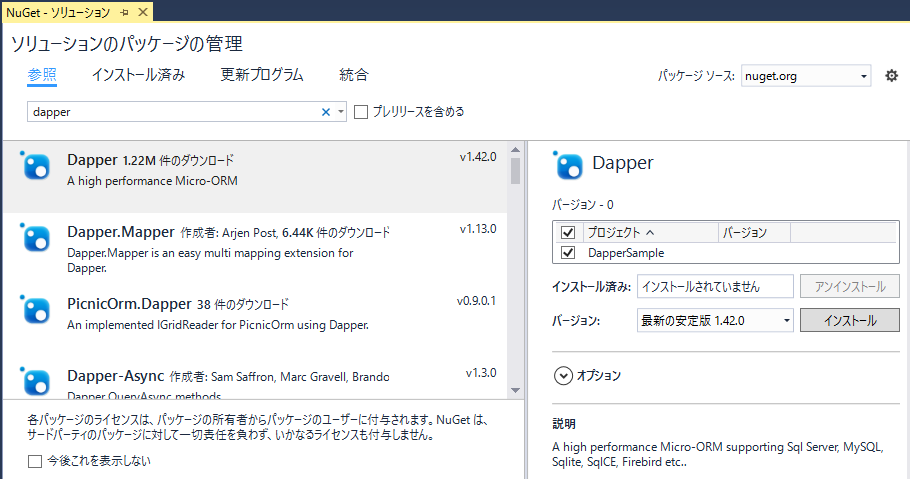Sort by project column header
This screenshot has height=479, width=910.
[650, 232]
